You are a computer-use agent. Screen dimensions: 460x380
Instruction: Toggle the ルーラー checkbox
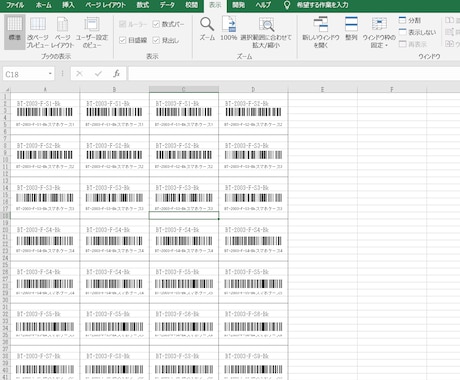pyautogui.click(x=123, y=24)
